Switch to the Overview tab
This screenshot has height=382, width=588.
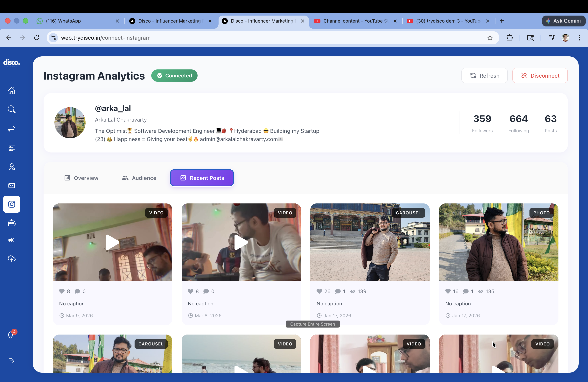pyautogui.click(x=81, y=178)
